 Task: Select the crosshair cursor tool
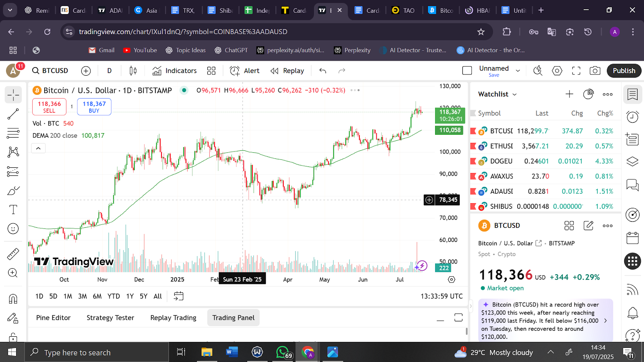coord(13,95)
